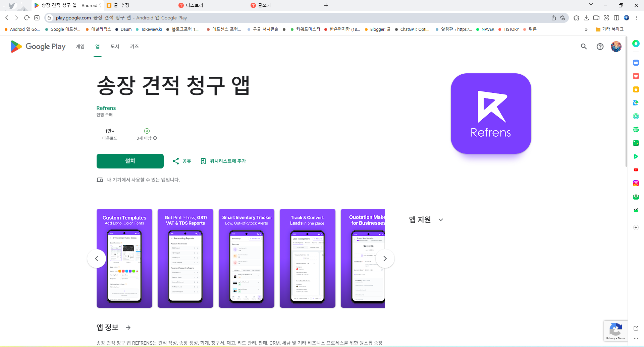Open the browser more options three-dot menu
644x347 pixels.
click(637, 18)
